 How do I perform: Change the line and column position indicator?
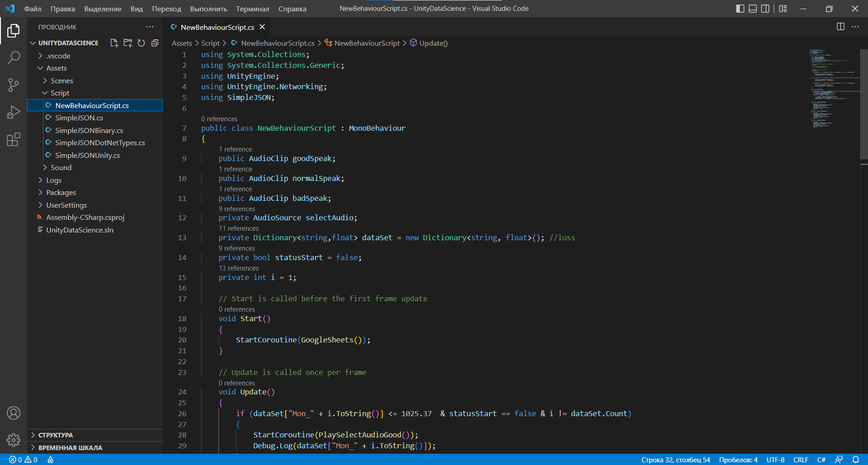[675, 460]
